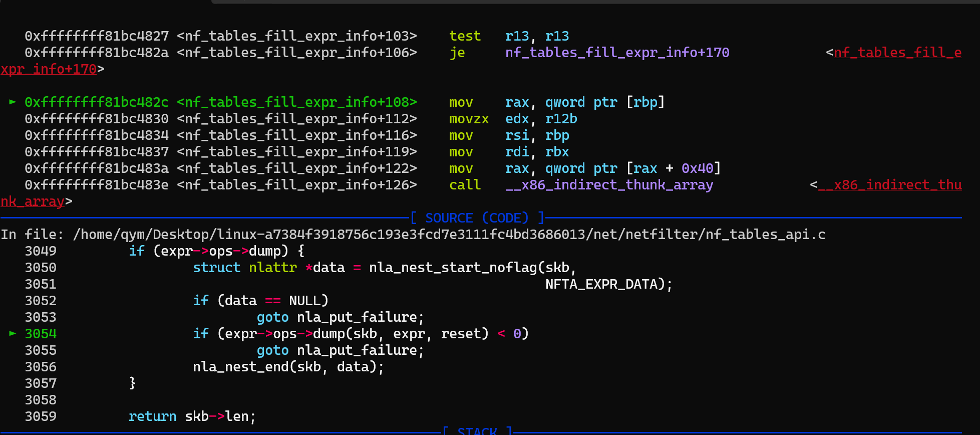Click jump target nf_tables_fill_expr_info+170 operand
Screen dimensions: 980x435
pos(617,53)
